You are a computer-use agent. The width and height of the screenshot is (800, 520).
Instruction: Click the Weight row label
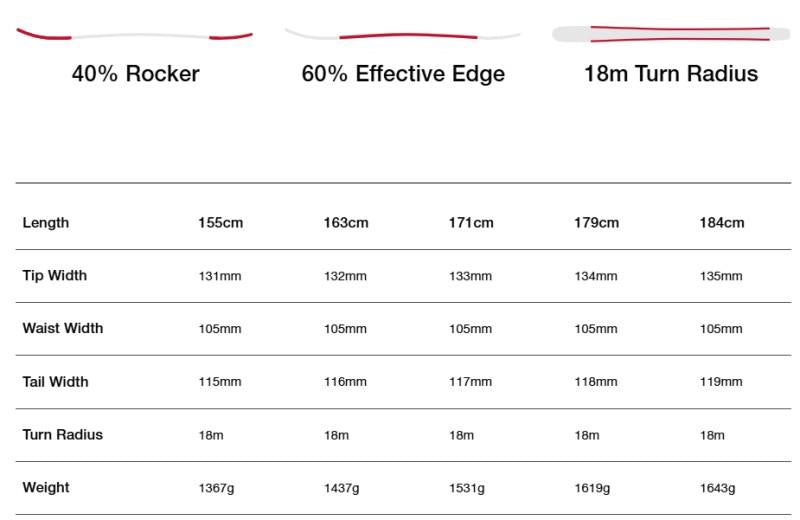pyautogui.click(x=46, y=487)
